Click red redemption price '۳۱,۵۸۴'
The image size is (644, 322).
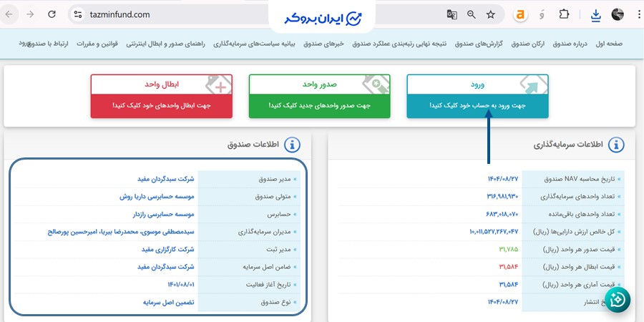pos(509,267)
